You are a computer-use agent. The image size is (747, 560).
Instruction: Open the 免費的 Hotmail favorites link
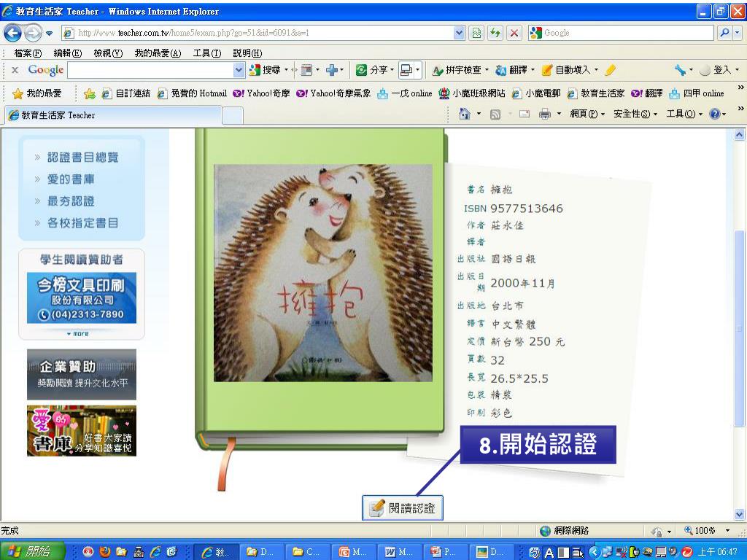[x=192, y=93]
